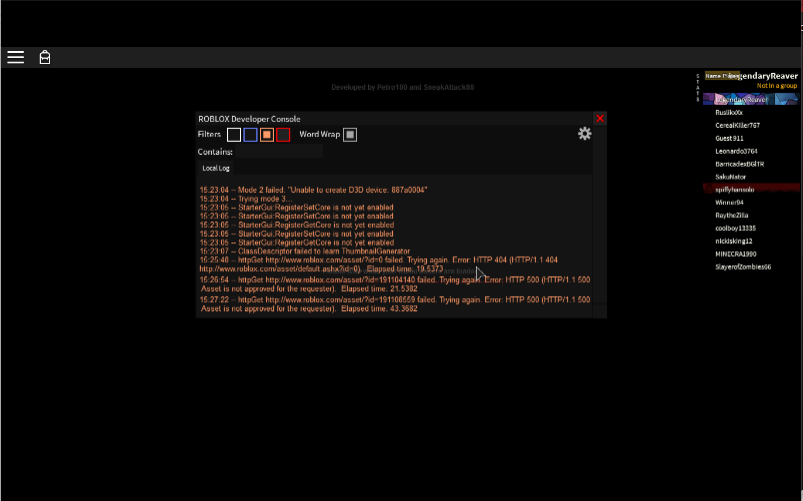This screenshot has width=803, height=501.
Task: Toggle the white output message filter
Action: tap(234, 135)
